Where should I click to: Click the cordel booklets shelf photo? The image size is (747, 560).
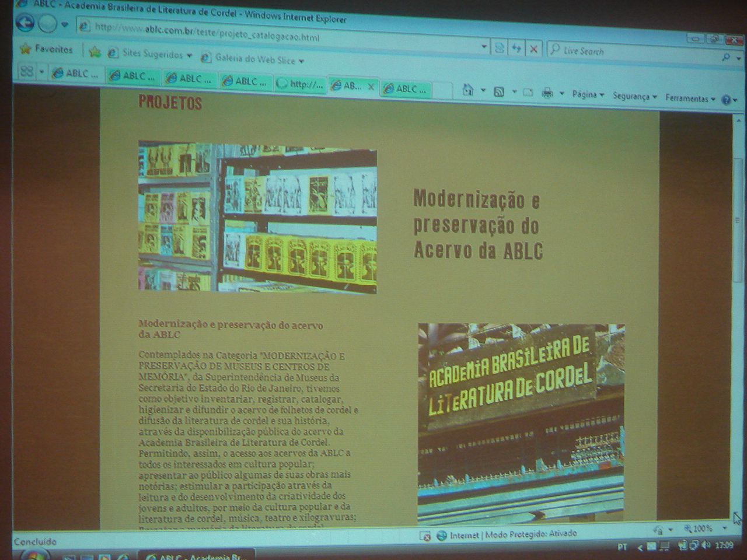coord(257,217)
